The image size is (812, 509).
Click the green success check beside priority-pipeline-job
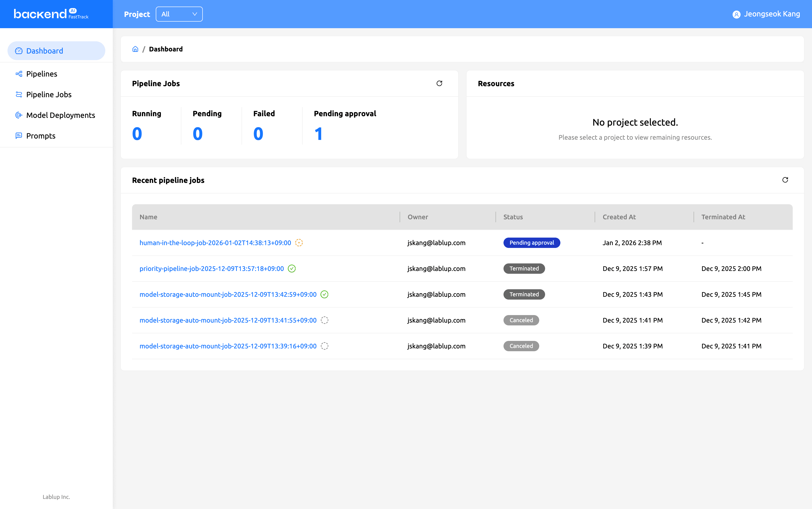292,269
